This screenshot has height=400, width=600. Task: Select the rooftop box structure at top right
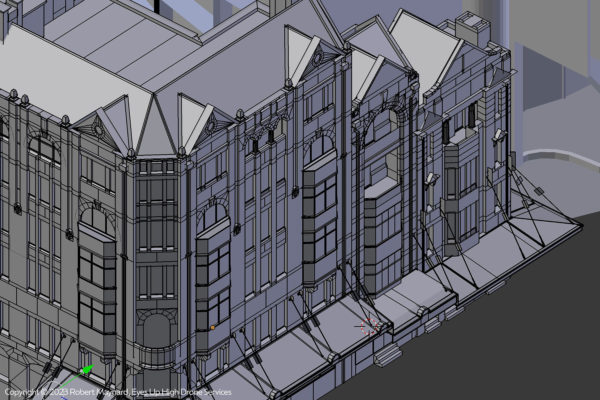click(x=468, y=26)
